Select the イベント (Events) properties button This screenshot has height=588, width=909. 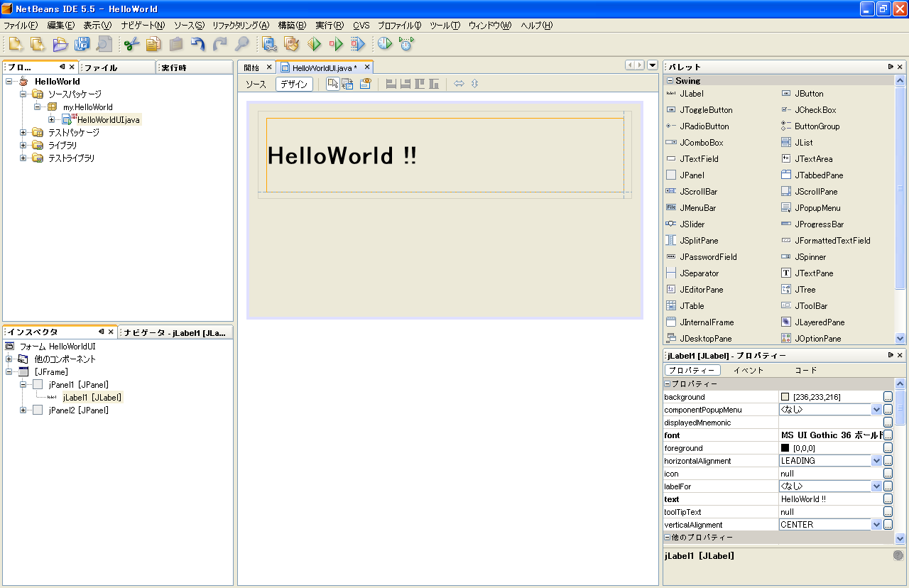749,370
